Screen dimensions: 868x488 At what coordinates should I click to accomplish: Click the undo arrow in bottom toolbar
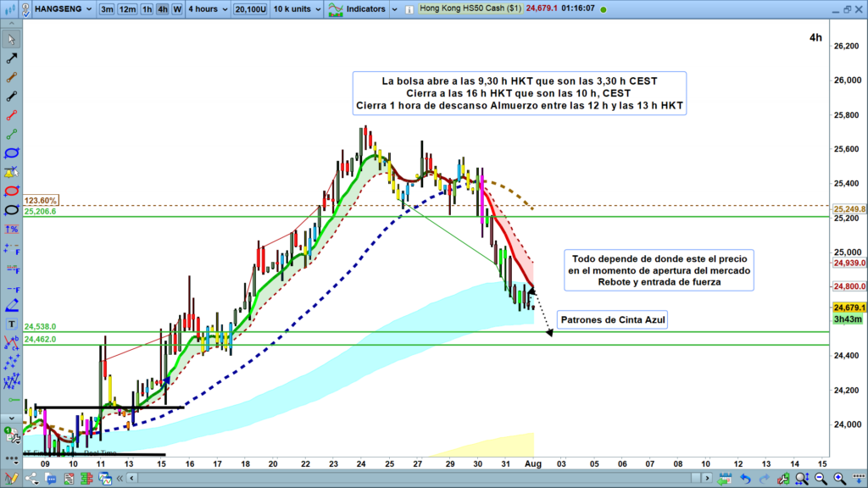[746, 480]
